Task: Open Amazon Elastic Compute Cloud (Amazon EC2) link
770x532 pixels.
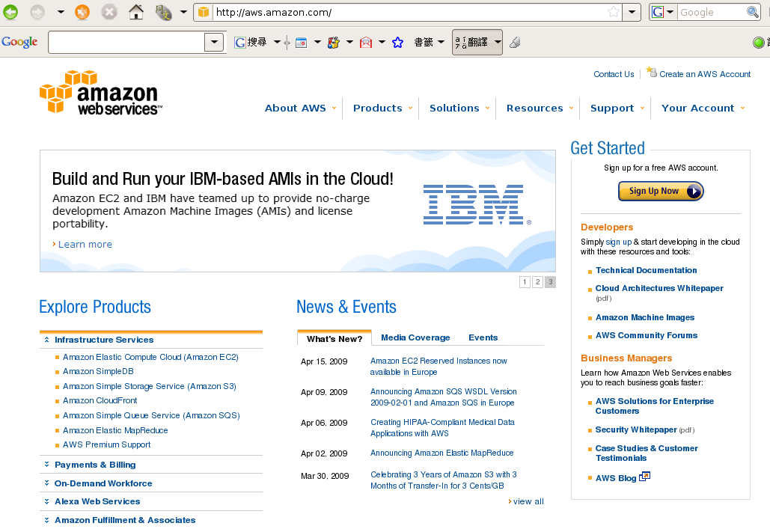Action: click(x=150, y=357)
